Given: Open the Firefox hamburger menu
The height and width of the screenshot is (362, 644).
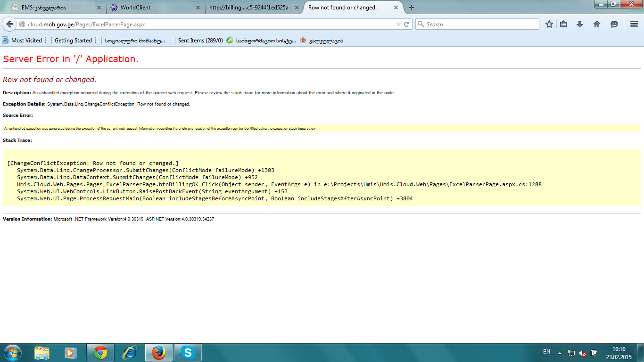Looking at the screenshot, I should 634,25.
